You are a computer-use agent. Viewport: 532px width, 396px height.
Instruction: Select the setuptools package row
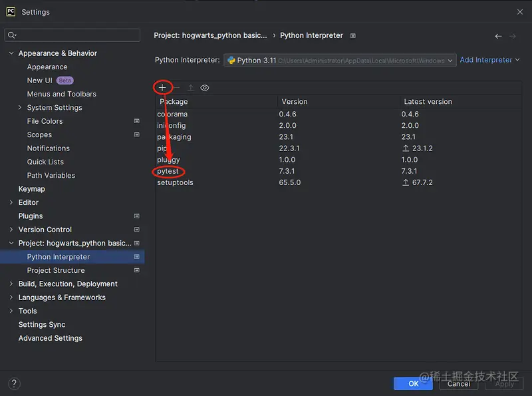[x=338, y=182]
